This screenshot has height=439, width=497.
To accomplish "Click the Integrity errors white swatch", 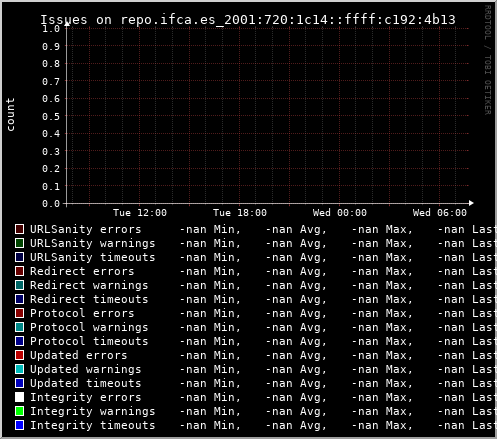I will 19,397.
